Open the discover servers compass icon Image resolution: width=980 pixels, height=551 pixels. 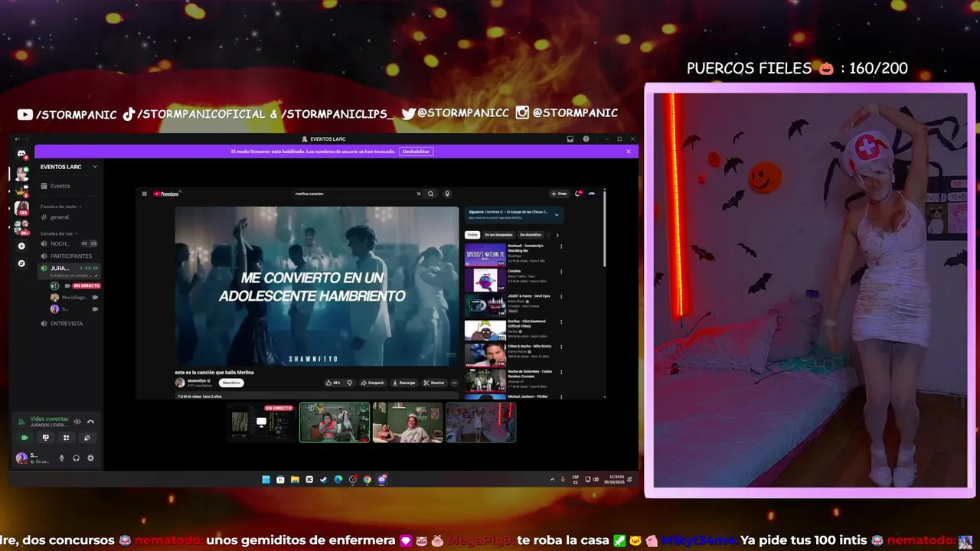point(21,263)
